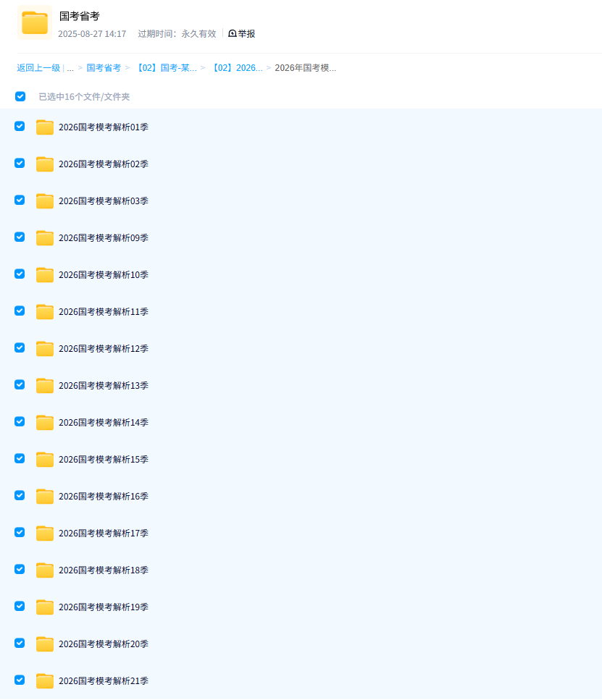Open folder icon for 2026国考模考解析13季
The height and width of the screenshot is (700, 602).
pyautogui.click(x=45, y=386)
